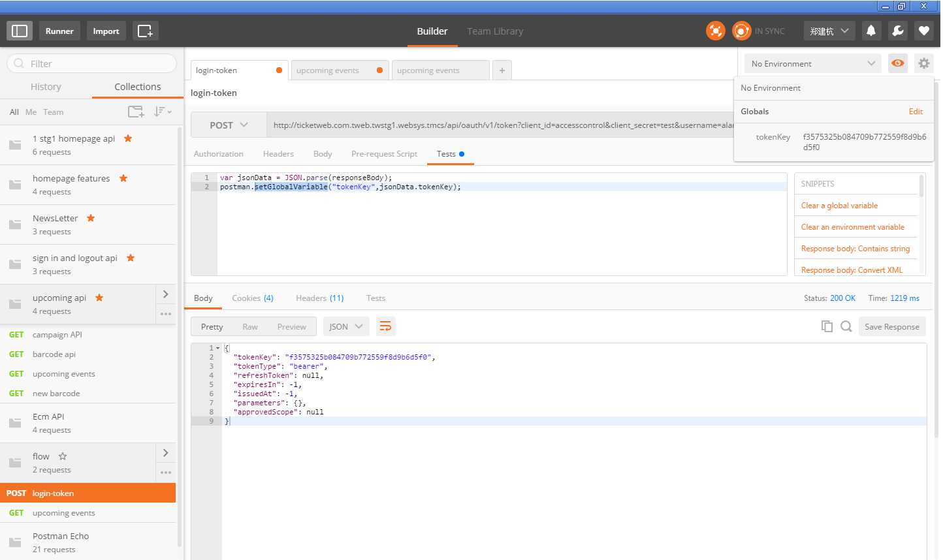Open the request Body tab
This screenshot has width=943, height=560.
point(323,153)
